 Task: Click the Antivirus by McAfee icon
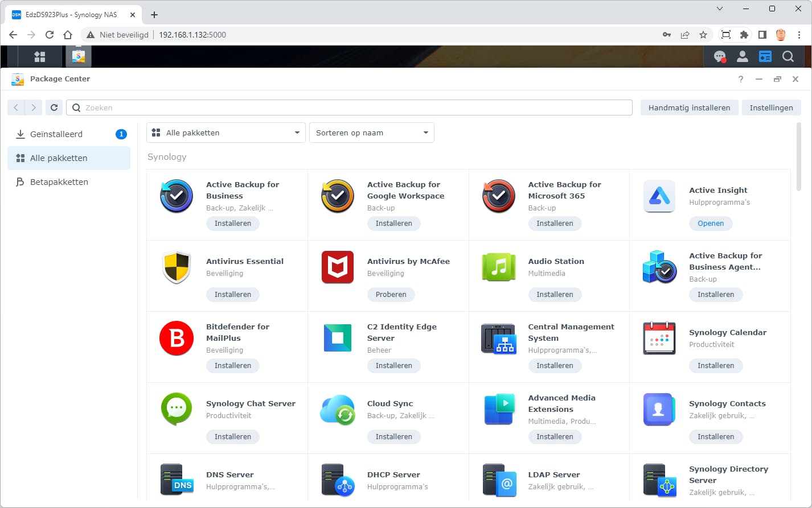(338, 267)
